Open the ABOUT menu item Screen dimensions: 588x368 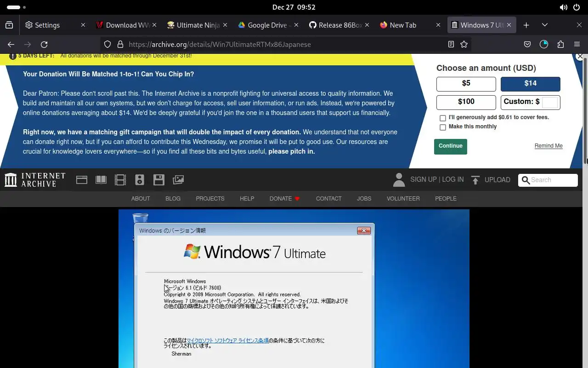tap(141, 199)
